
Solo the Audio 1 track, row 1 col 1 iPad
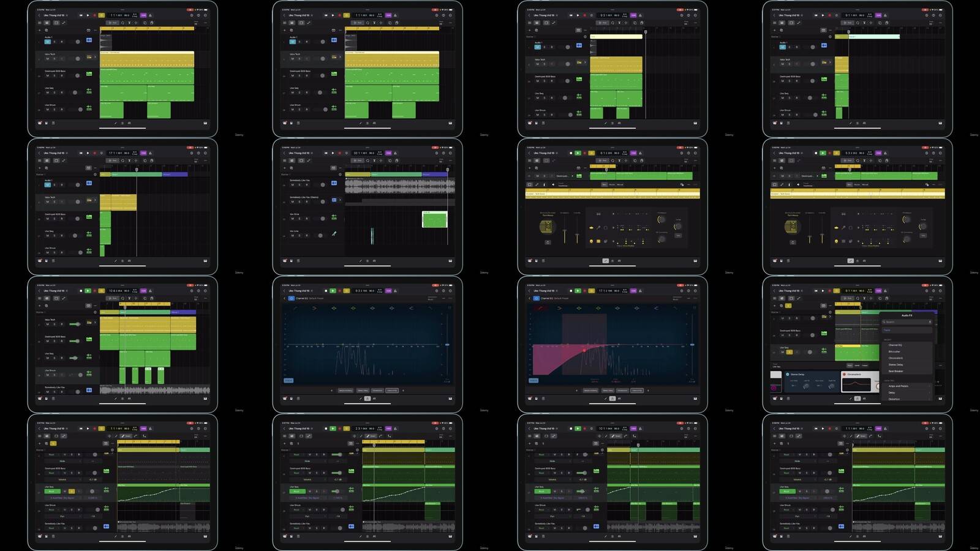pyautogui.click(x=55, y=42)
